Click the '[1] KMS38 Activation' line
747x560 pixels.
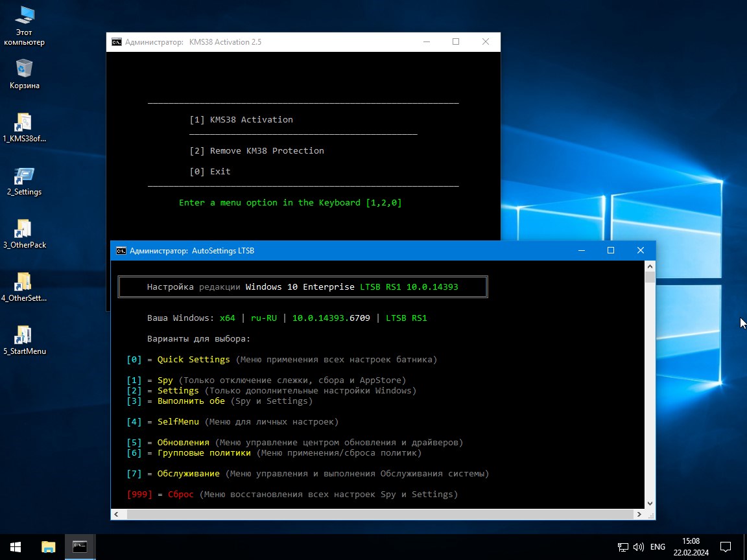pos(241,119)
